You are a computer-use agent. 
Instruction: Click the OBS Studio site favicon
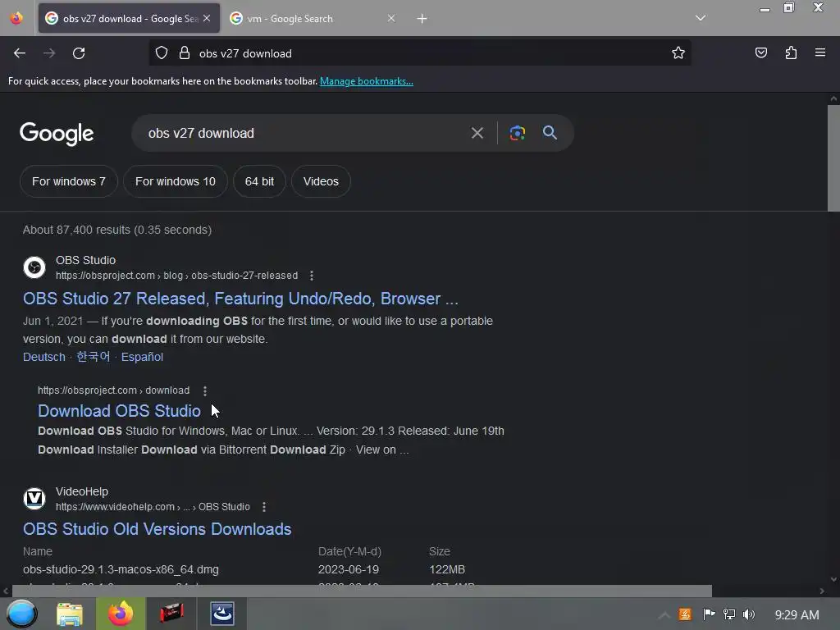click(34, 267)
